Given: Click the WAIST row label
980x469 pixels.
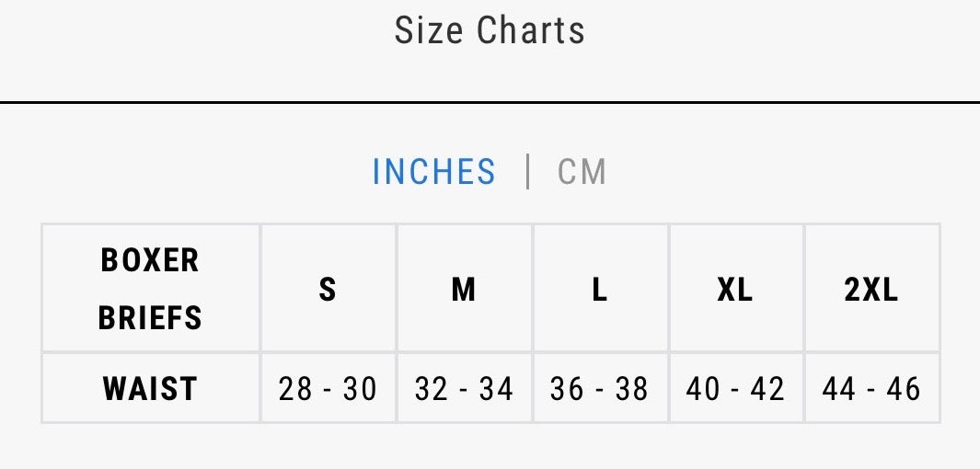Looking at the screenshot, I should pos(151,388).
